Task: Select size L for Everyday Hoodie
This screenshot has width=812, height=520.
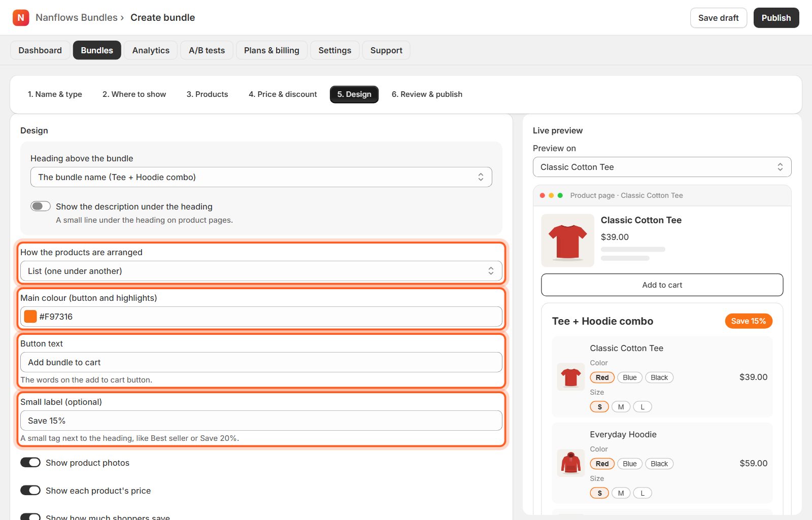Action: (642, 493)
